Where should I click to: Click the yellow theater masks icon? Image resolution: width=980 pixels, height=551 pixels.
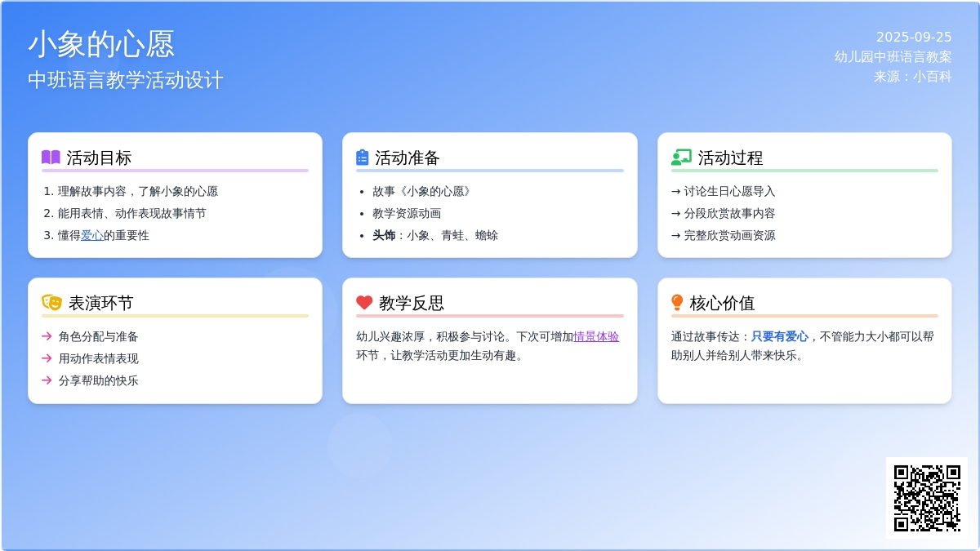(51, 303)
